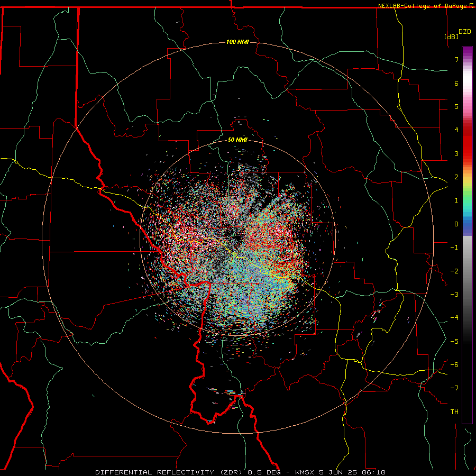The height and width of the screenshot is (476, 476).
Task: Select the 5 value on the scale
Action: pos(456,106)
